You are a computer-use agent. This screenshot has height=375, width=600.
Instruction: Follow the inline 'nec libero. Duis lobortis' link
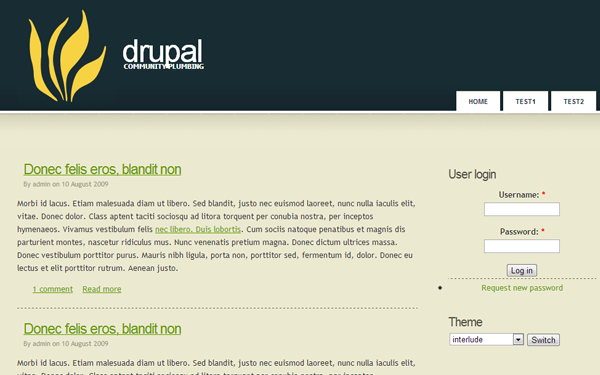(198, 229)
